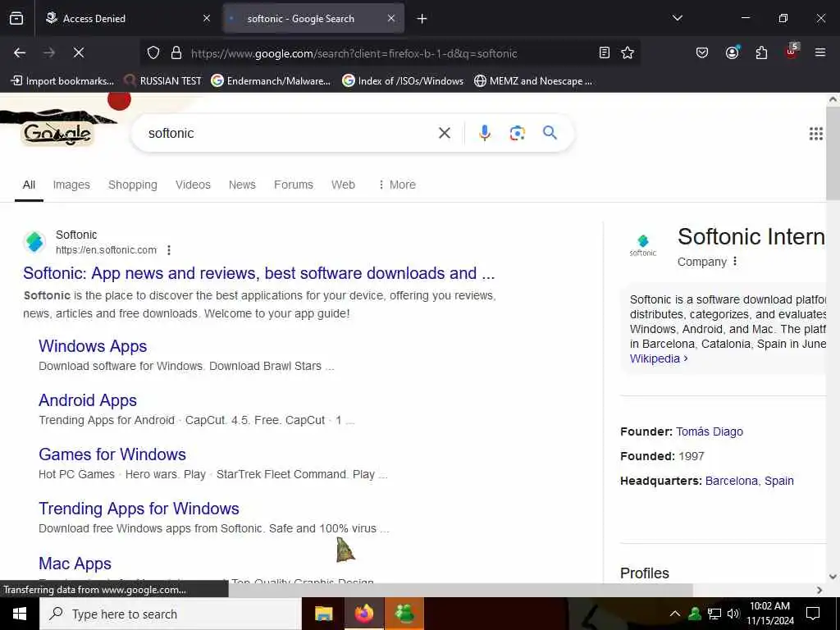Viewport: 840px width, 630px height.
Task: List all tabs dropdown arrow
Action: [x=677, y=18]
